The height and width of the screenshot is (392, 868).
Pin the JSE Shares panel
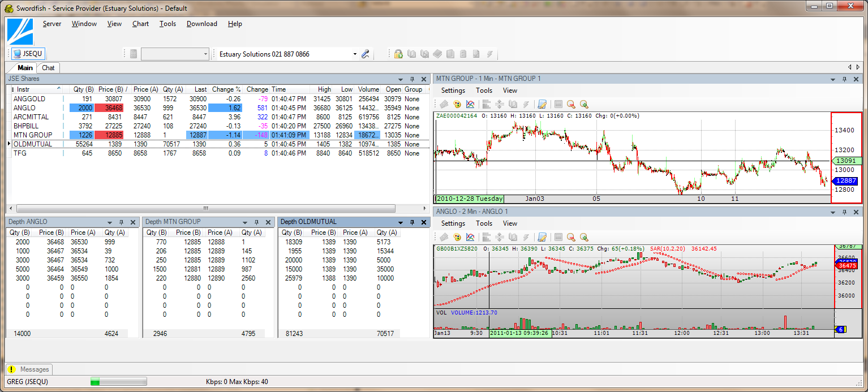pos(412,79)
